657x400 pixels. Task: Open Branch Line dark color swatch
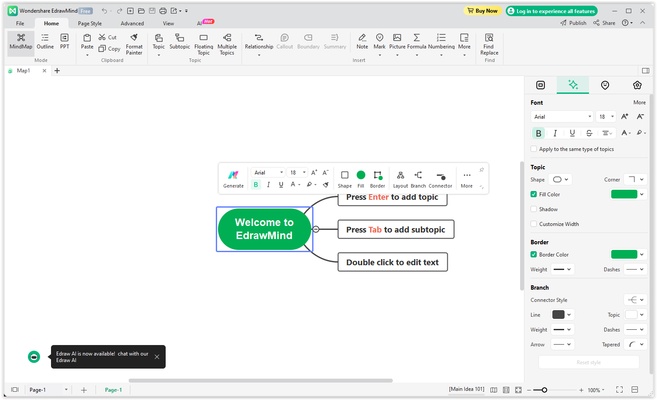coord(558,315)
